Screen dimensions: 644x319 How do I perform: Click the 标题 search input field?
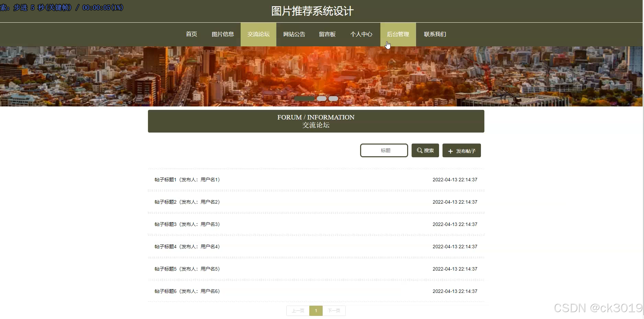(x=384, y=150)
